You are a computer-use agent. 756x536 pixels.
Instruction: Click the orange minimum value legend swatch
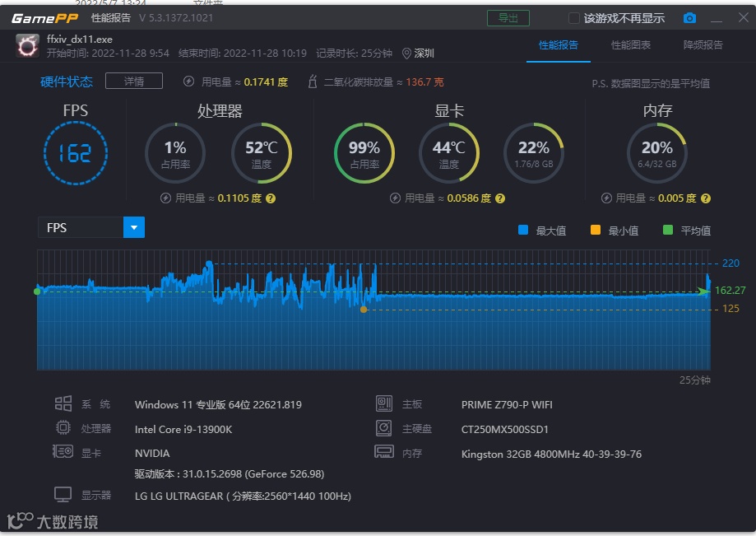pos(596,231)
